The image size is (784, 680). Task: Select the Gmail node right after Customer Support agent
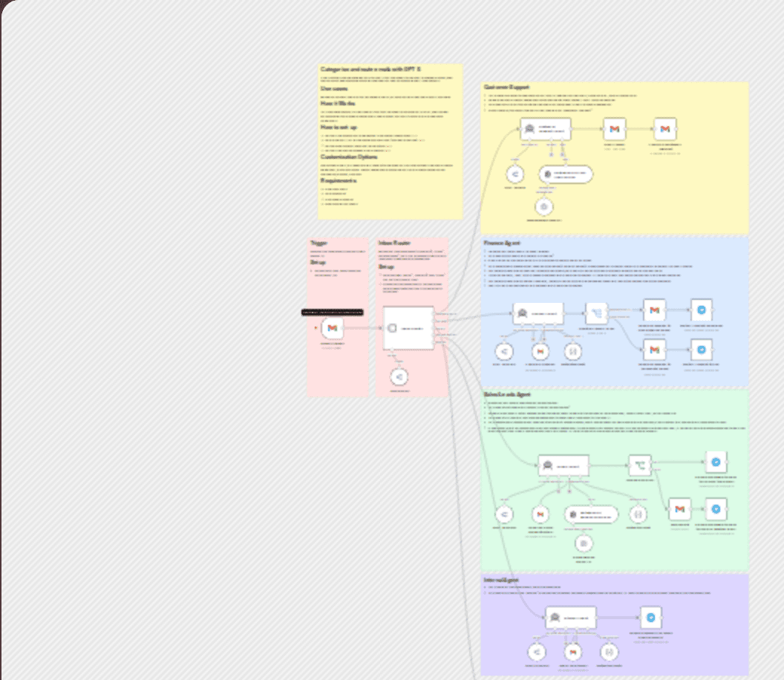[x=615, y=129]
